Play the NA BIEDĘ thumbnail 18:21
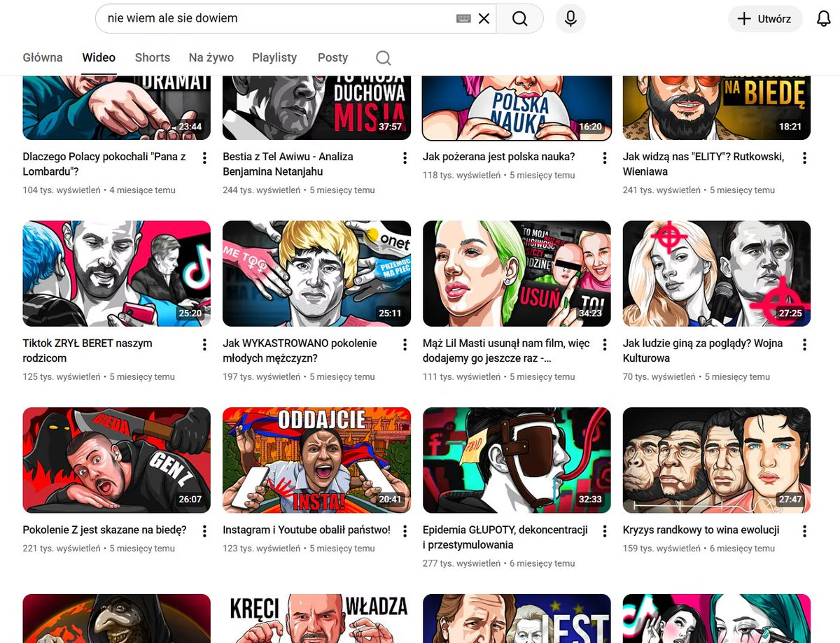840x643 pixels. (x=717, y=108)
